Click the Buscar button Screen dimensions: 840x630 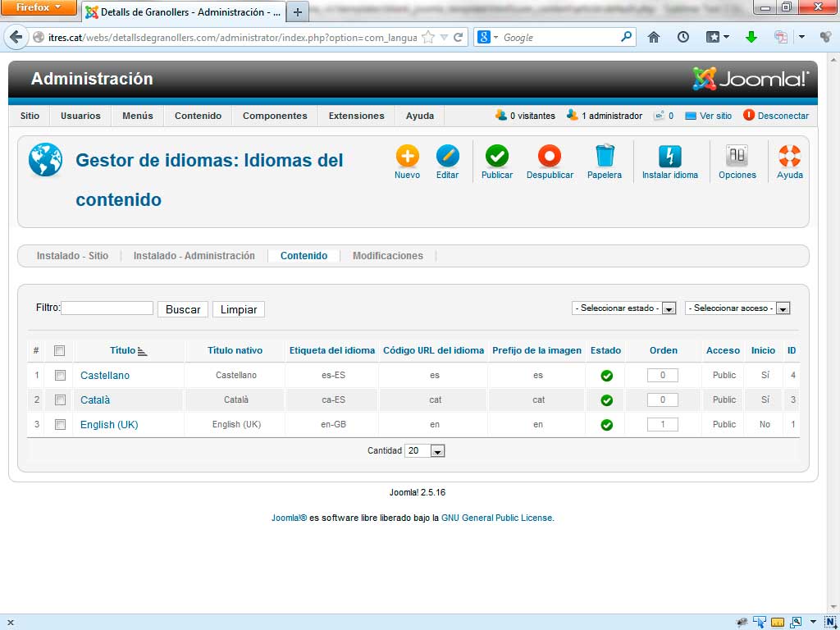click(183, 309)
